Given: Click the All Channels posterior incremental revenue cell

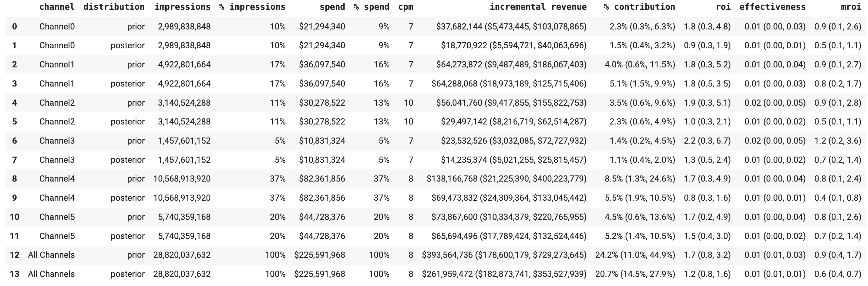Looking at the screenshot, I should (504, 274).
